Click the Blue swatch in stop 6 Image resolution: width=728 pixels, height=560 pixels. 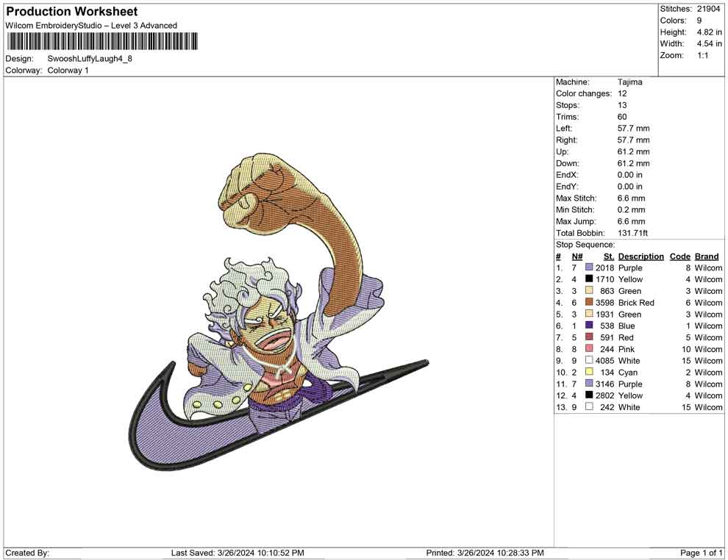pos(589,326)
